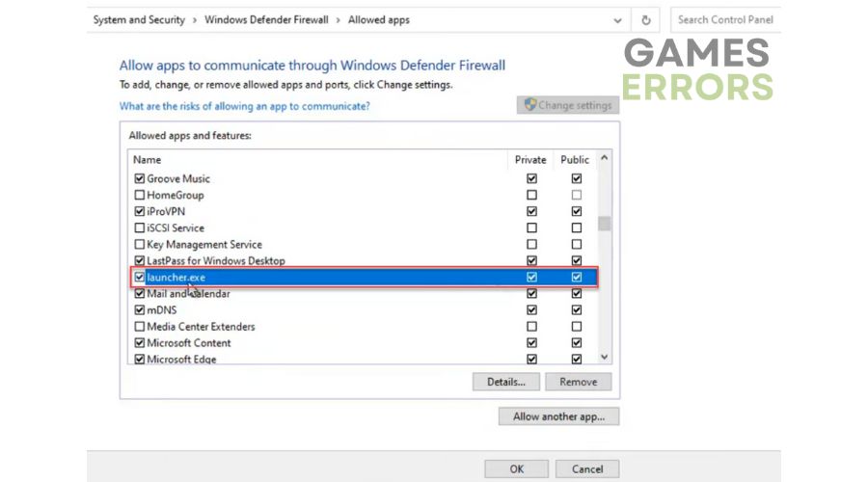Toggle Public for mDNS
The width and height of the screenshot is (868, 482).
pos(577,309)
